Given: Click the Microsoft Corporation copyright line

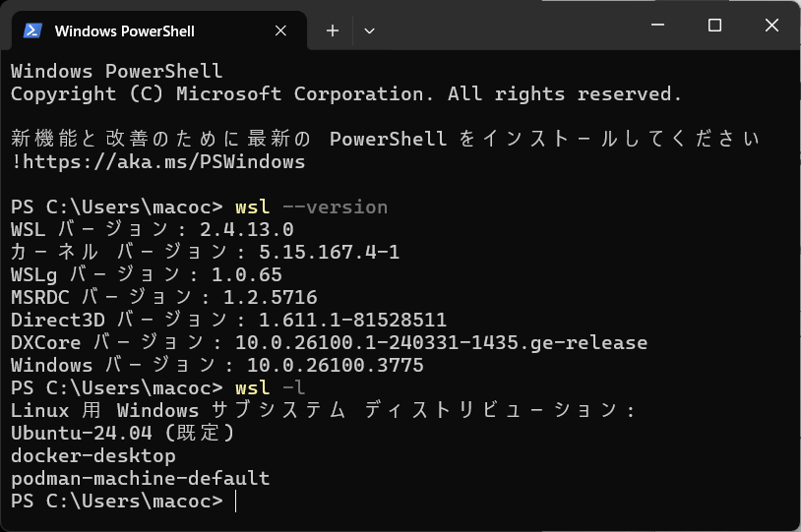Looking at the screenshot, I should pyautogui.click(x=345, y=94).
